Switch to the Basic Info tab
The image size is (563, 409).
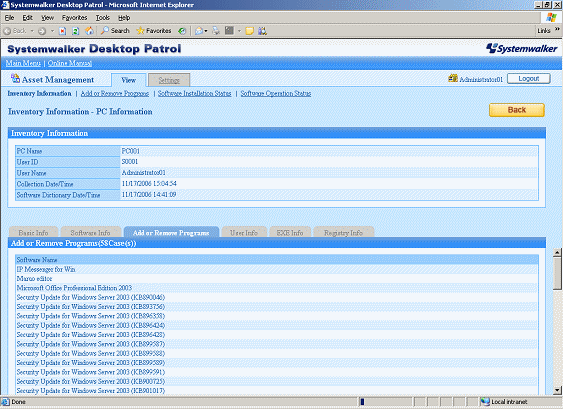tap(33, 232)
